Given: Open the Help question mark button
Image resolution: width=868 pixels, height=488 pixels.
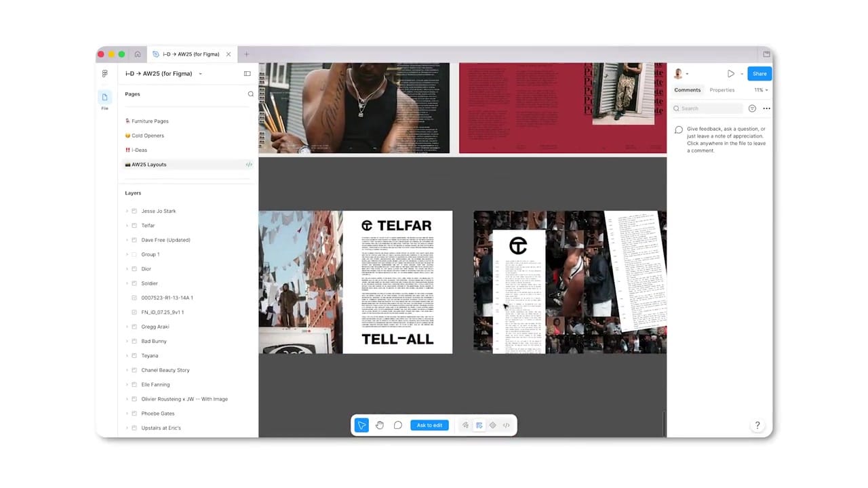Looking at the screenshot, I should 757,425.
